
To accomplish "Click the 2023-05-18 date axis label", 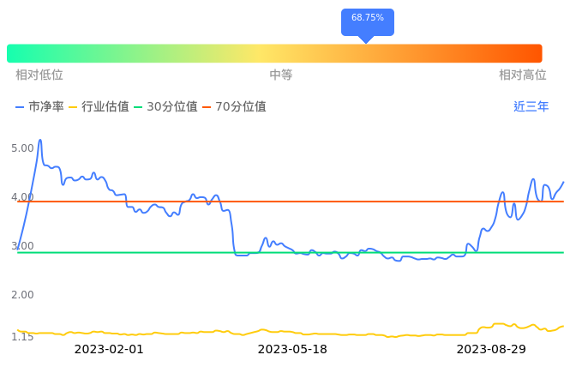I will click(x=292, y=349).
